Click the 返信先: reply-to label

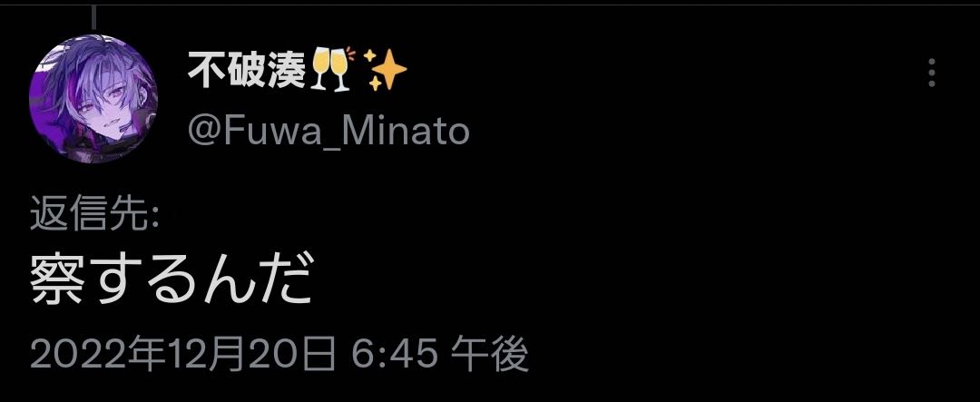tap(96, 217)
